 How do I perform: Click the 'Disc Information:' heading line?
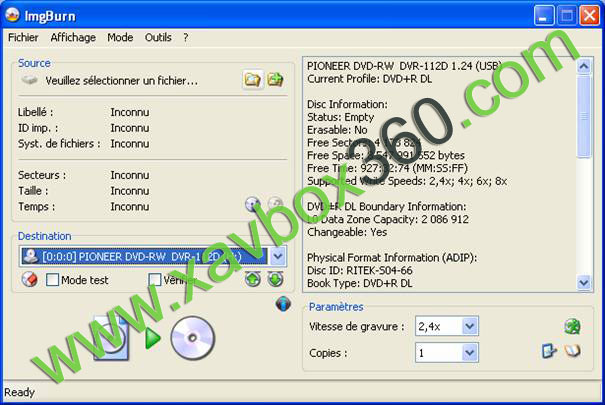347,105
